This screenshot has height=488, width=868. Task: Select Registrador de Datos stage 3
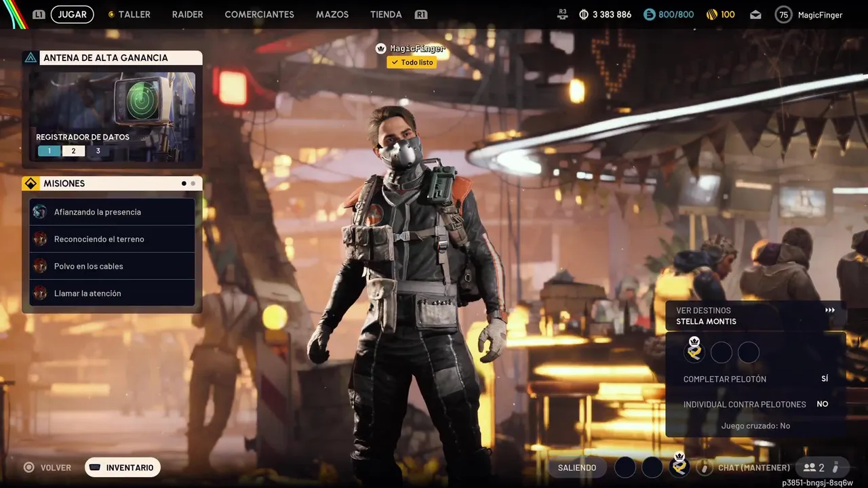click(x=98, y=150)
